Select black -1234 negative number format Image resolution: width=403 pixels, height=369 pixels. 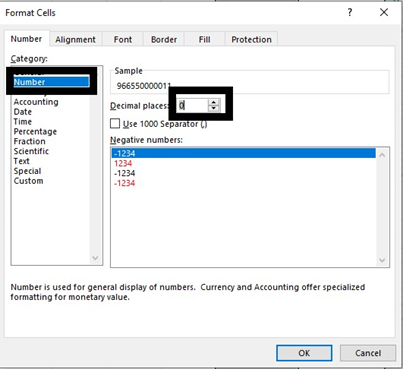pyautogui.click(x=124, y=173)
